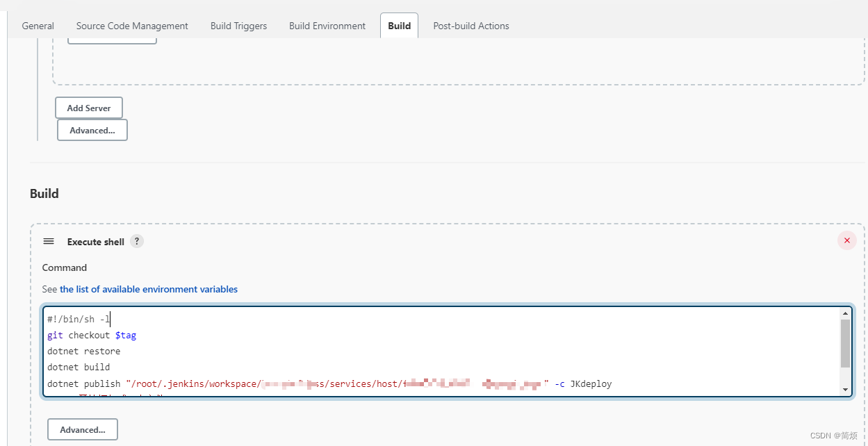Open the Source Code Management tab
Viewport: 868px width, 446px height.
click(132, 26)
